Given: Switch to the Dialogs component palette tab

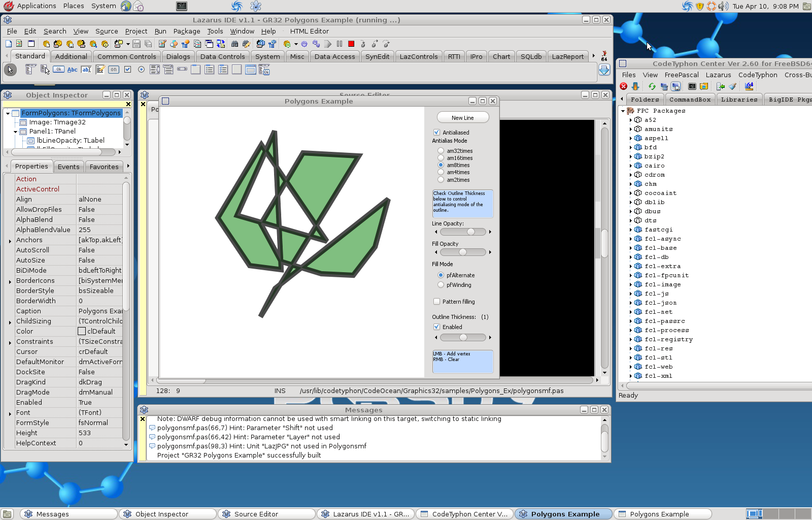Looking at the screenshot, I should click(x=178, y=56).
